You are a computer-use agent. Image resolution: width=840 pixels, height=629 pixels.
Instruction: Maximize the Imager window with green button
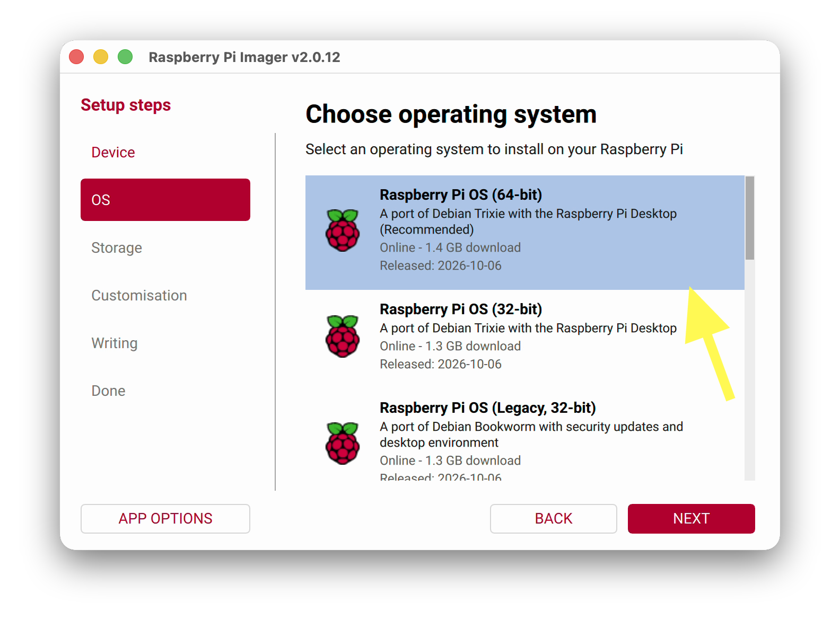tap(125, 57)
